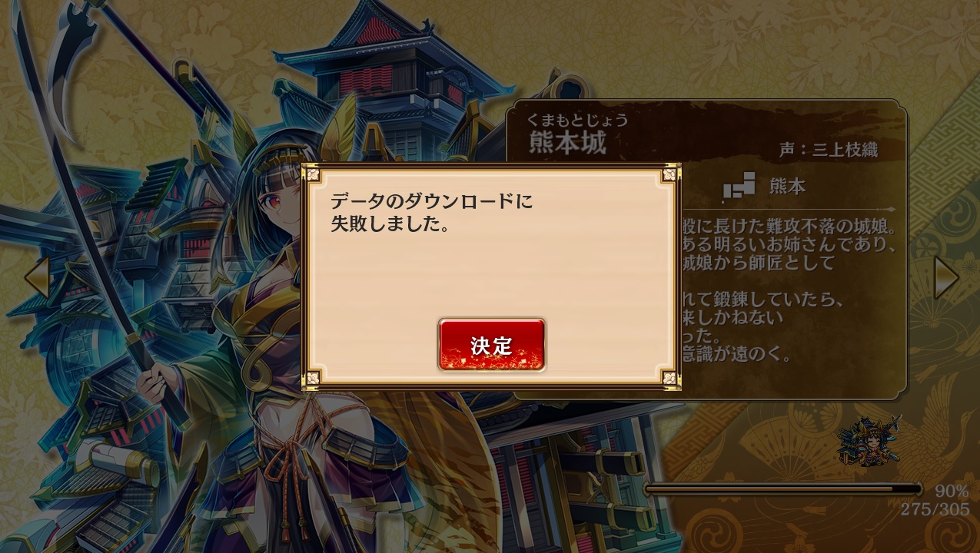Click the bottom-right flower ornament of the dialog
The image size is (980, 553).
(x=669, y=377)
